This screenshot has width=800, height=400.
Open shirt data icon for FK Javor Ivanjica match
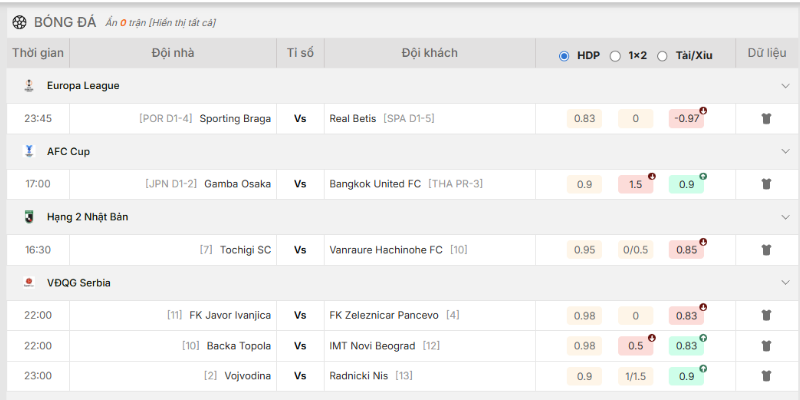[x=766, y=315]
